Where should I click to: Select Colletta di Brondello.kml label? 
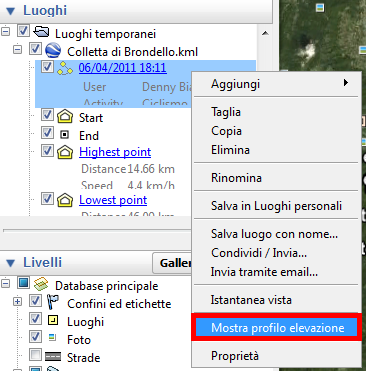[132, 52]
